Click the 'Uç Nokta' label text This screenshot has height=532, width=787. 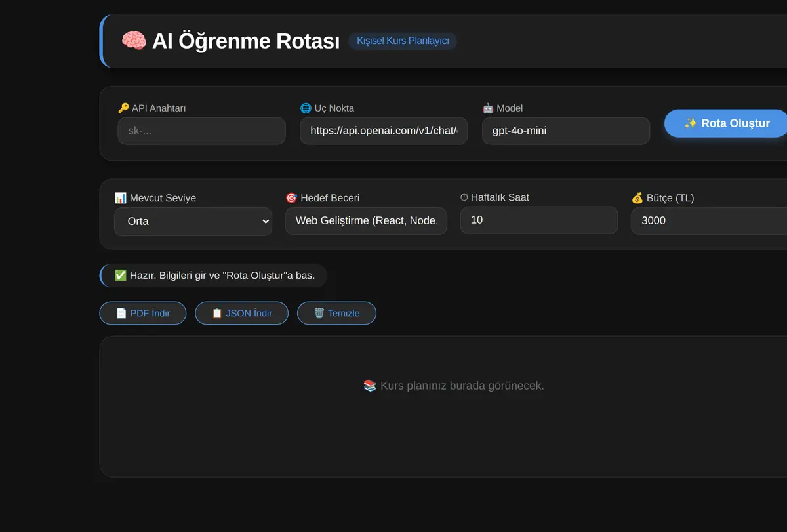tap(334, 108)
